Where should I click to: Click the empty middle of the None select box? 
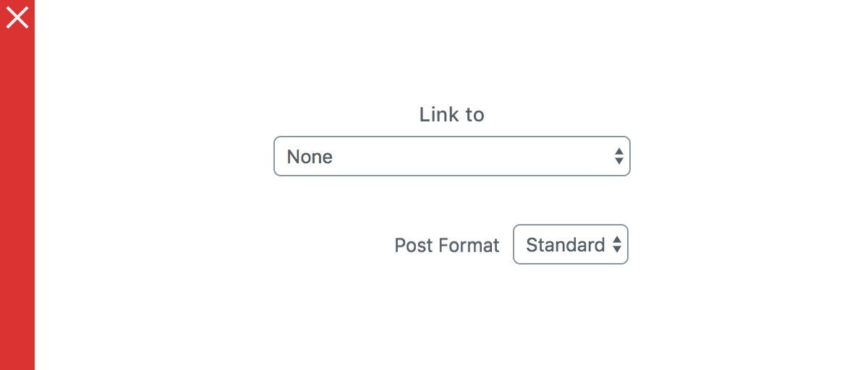[x=463, y=156]
